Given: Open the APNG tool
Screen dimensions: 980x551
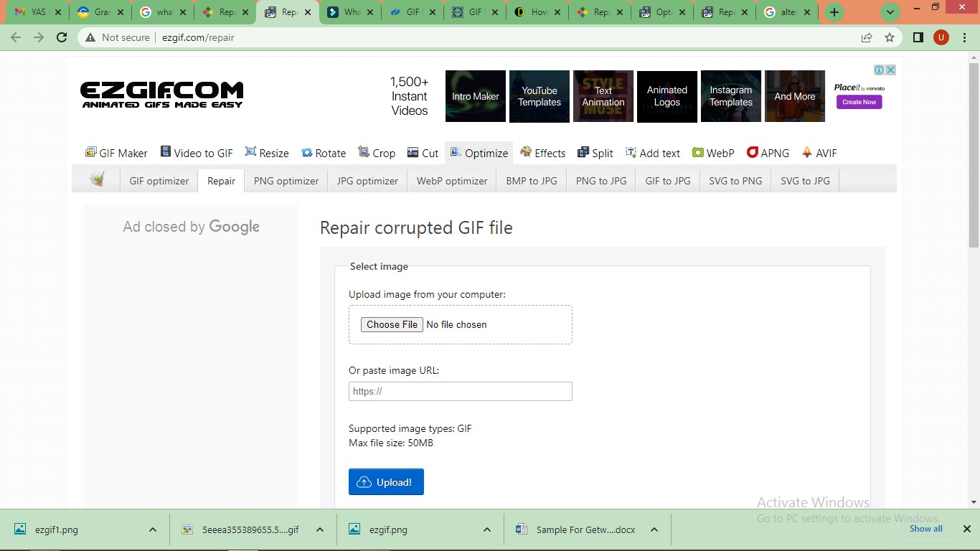Looking at the screenshot, I should point(768,153).
